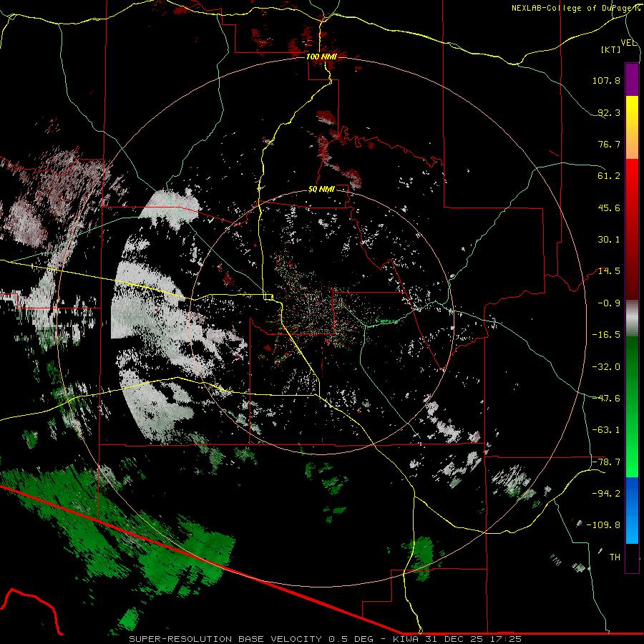This screenshot has height=644, width=644.
Task: Click the -47.6 legend value
Action: point(606,399)
